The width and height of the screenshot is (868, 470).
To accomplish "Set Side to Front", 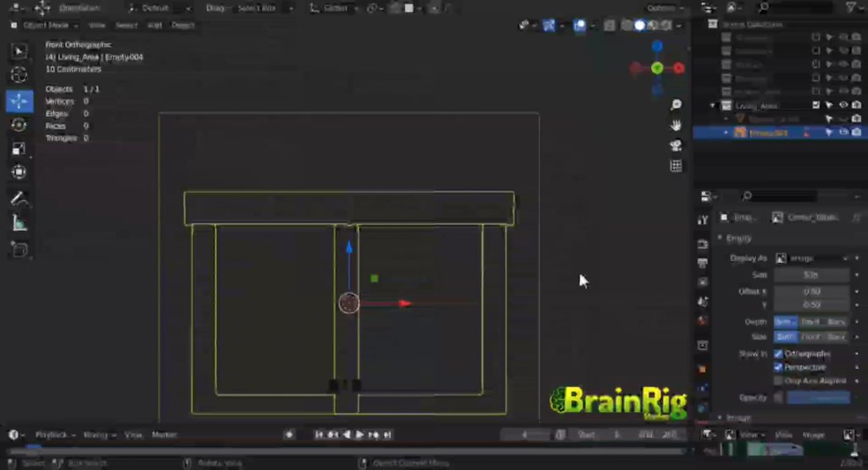I will (810, 337).
